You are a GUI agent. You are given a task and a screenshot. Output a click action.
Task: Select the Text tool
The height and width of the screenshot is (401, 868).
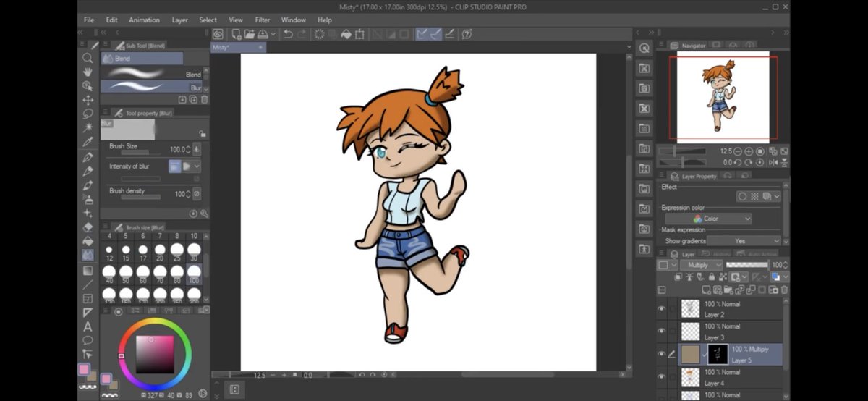tap(88, 326)
